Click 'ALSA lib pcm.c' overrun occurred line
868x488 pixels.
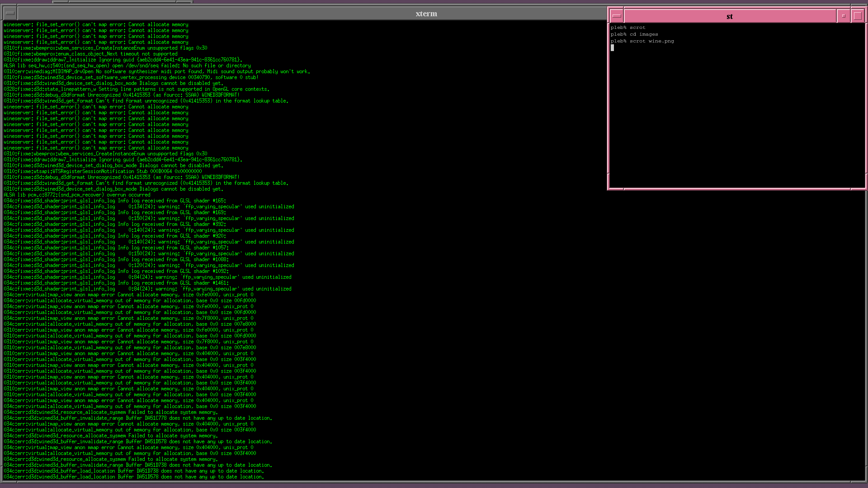(77, 195)
